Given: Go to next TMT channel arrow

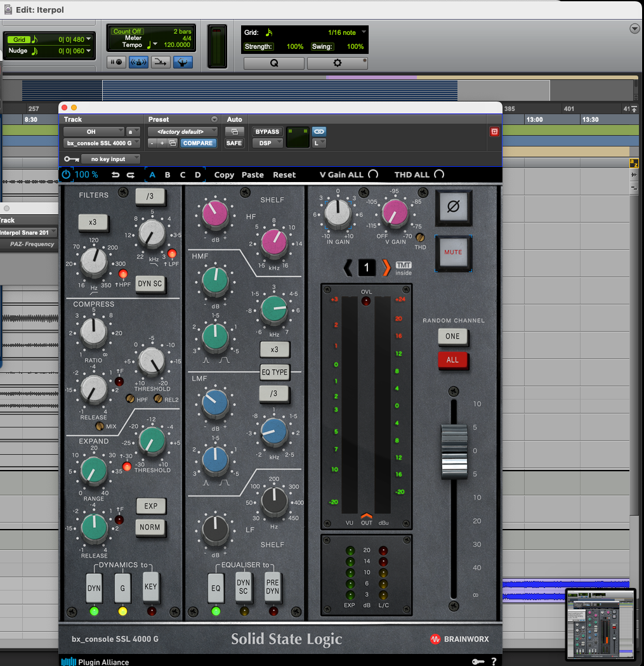Looking at the screenshot, I should [x=386, y=268].
